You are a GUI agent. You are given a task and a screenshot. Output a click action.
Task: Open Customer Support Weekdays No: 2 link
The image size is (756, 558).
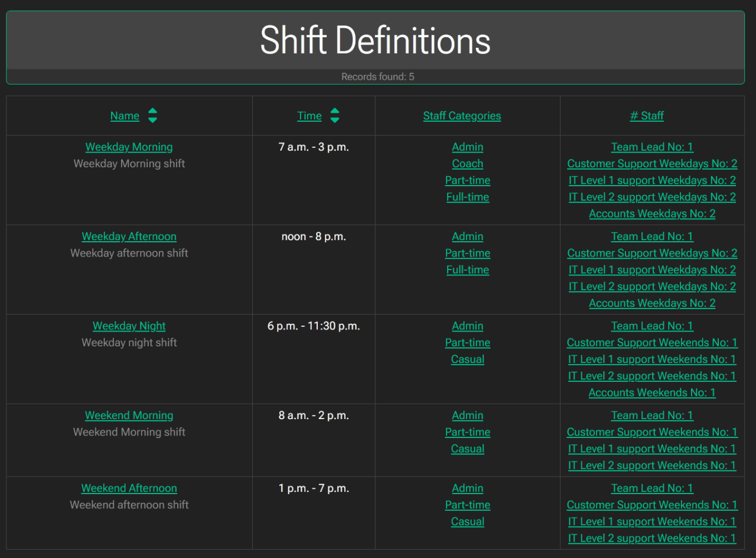[x=652, y=163]
